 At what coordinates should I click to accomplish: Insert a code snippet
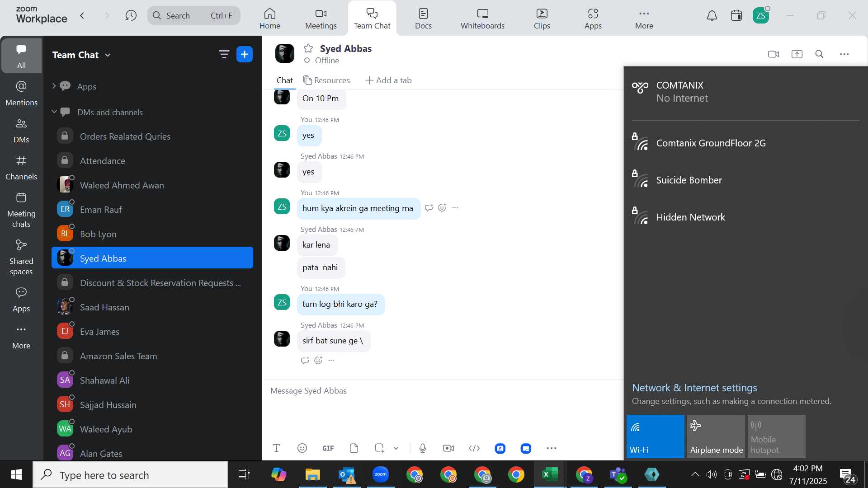tap(474, 448)
